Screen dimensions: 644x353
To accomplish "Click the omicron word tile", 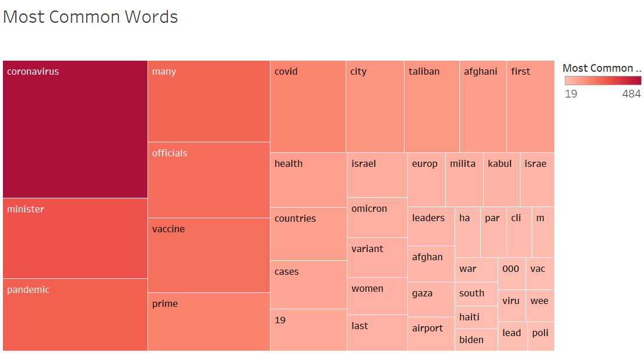I will click(x=377, y=218).
